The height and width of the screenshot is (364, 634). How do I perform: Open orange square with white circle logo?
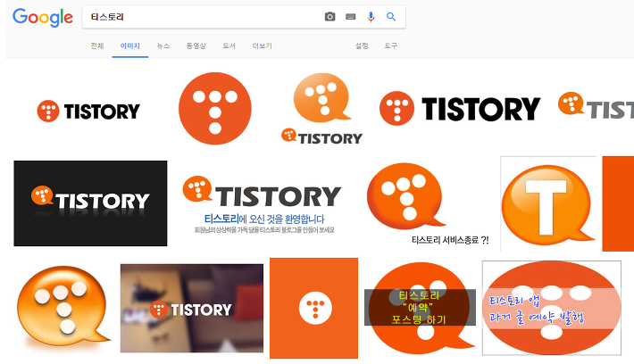[313, 309]
